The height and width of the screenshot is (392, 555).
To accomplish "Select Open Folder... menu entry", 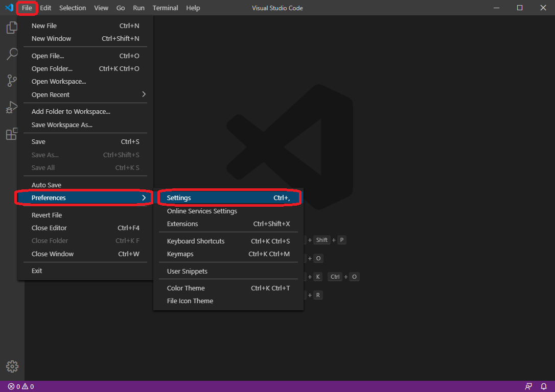I will tap(85, 68).
